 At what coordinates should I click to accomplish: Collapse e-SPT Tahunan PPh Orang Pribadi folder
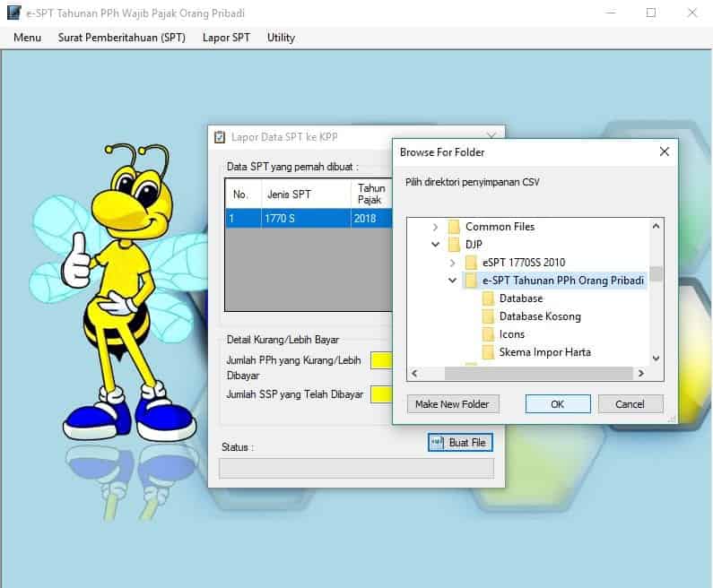click(452, 281)
